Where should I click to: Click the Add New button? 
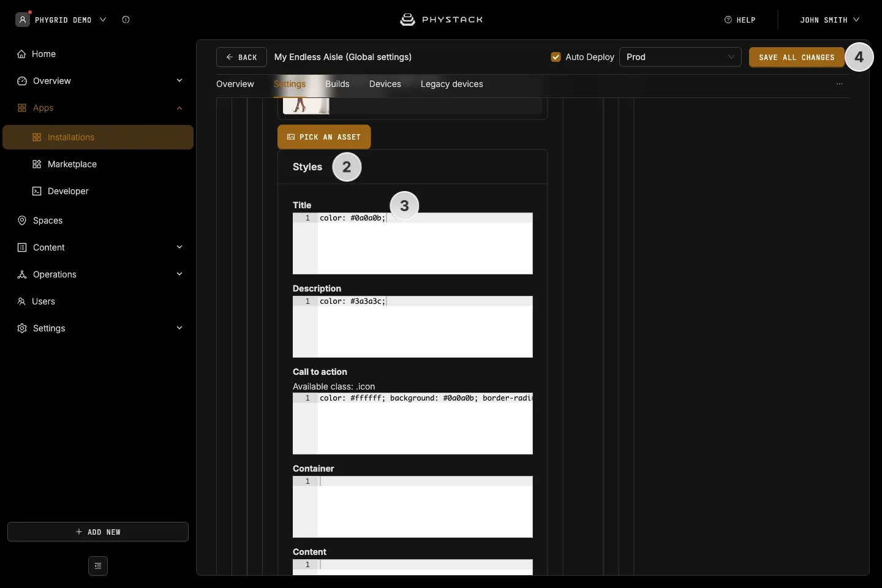tap(98, 532)
